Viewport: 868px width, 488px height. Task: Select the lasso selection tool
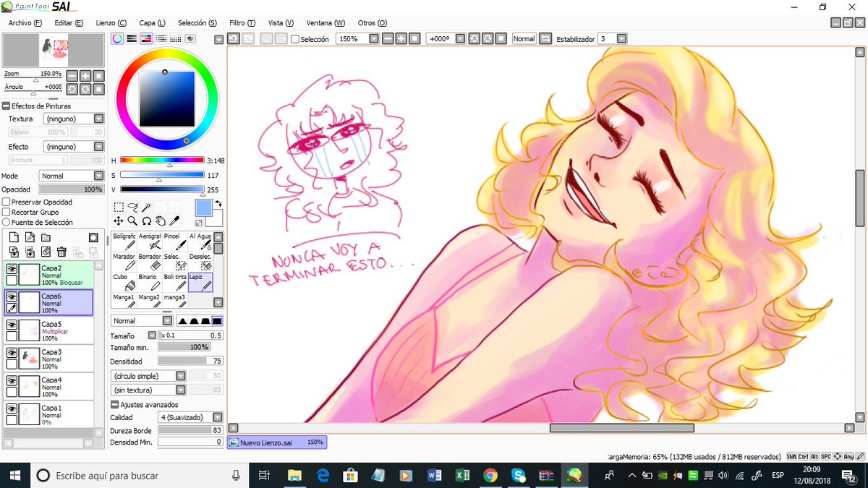(132, 207)
